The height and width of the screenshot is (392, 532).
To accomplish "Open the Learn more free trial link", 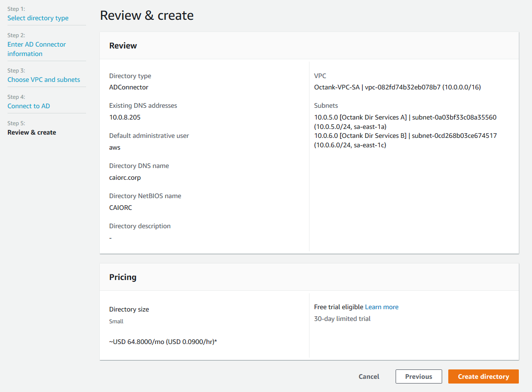I will tap(381, 307).
